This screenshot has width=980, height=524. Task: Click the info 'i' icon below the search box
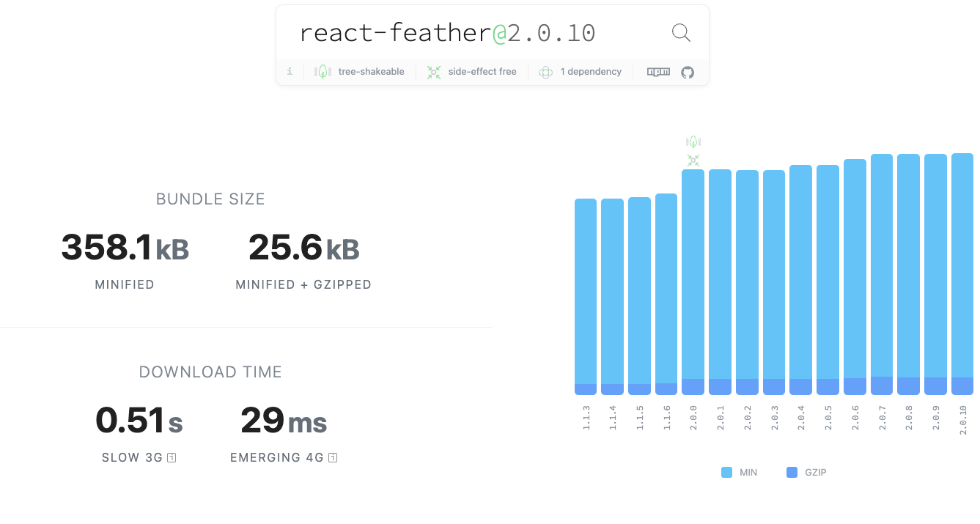pos(290,72)
